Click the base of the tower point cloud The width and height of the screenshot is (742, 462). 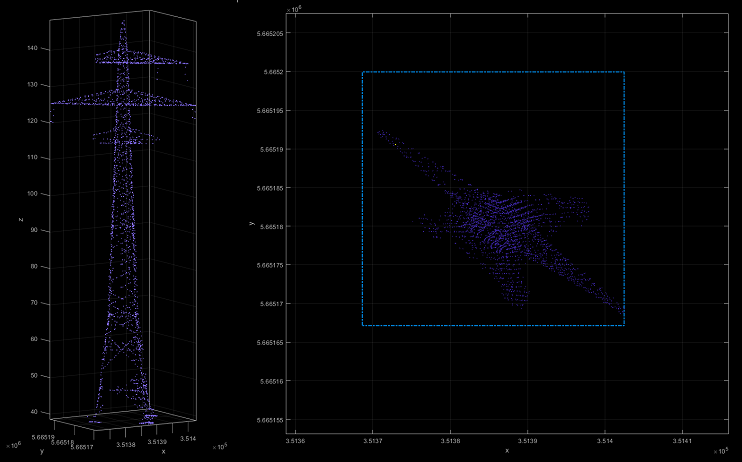point(122,417)
